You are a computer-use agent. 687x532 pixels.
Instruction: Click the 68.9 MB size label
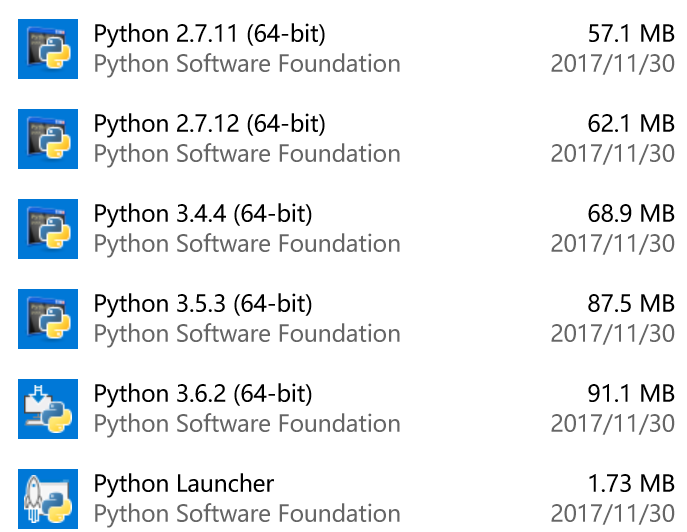pos(631,214)
